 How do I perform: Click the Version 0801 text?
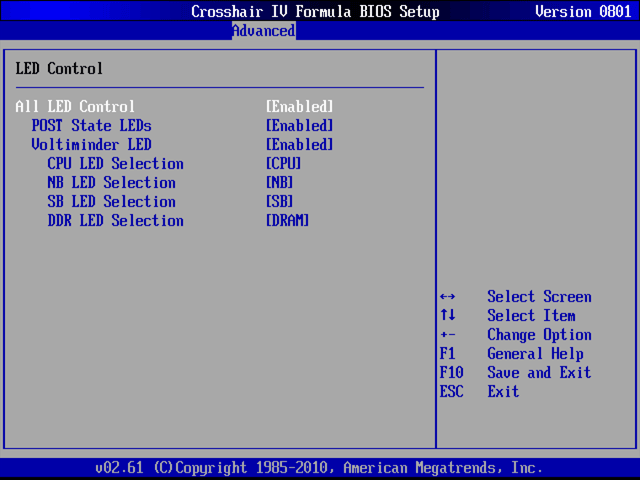(583, 11)
